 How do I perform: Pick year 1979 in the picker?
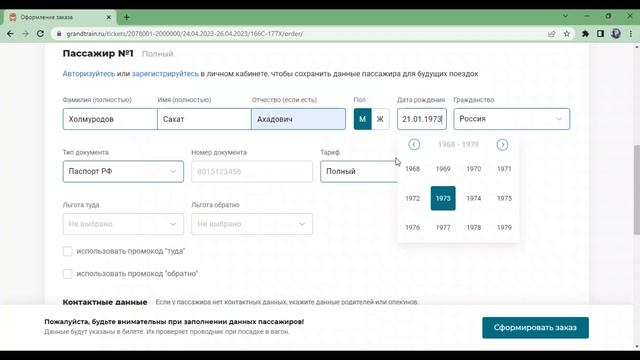point(504,227)
